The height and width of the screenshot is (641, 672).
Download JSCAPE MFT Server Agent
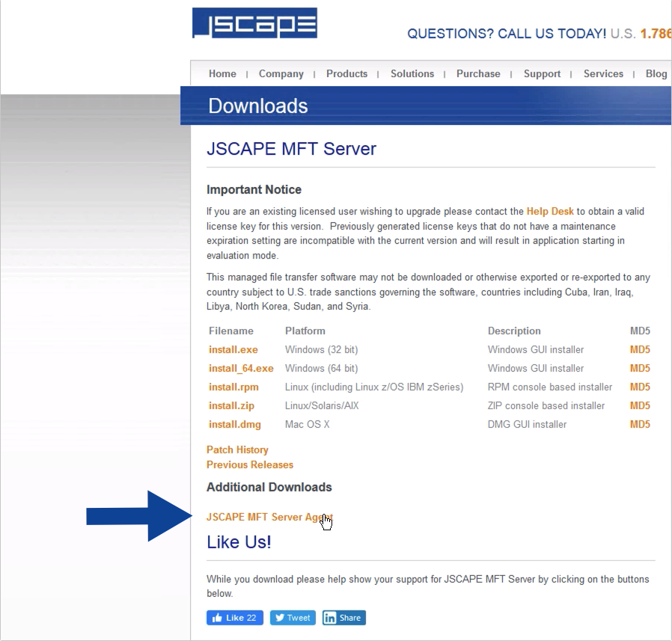[270, 516]
